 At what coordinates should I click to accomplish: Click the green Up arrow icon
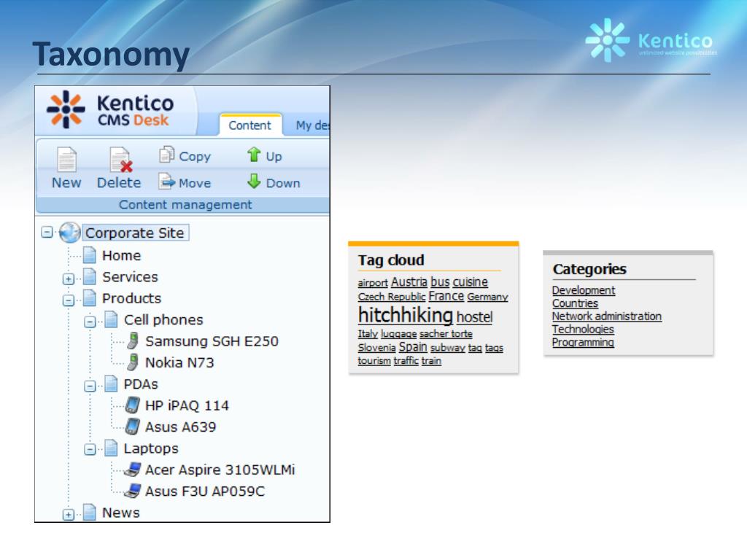coord(254,155)
